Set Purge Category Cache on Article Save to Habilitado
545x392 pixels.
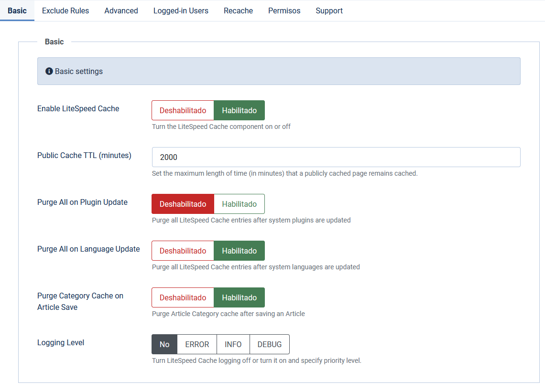point(239,297)
